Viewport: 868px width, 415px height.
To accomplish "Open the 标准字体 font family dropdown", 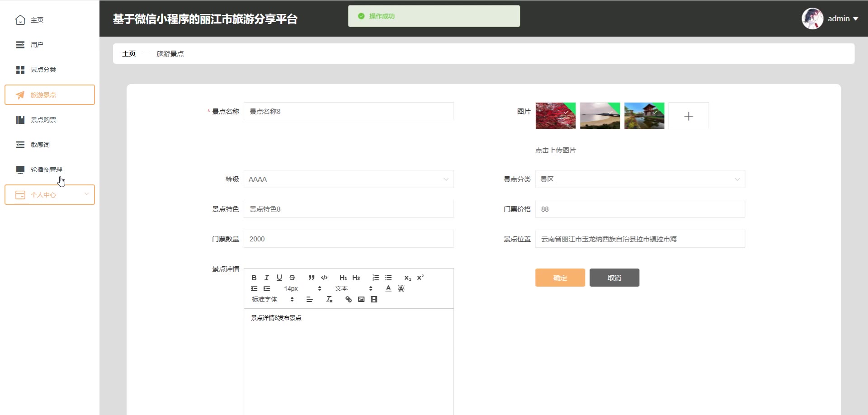I will pyautogui.click(x=273, y=299).
